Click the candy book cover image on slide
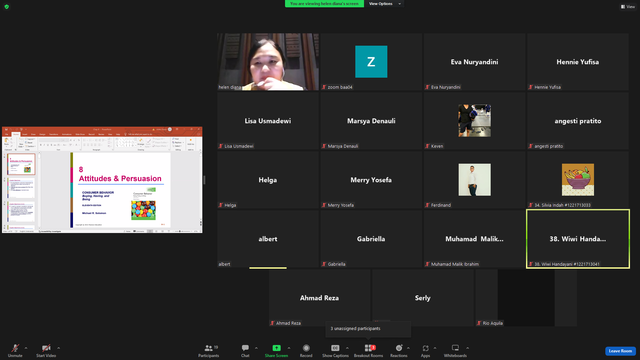 pos(143,210)
